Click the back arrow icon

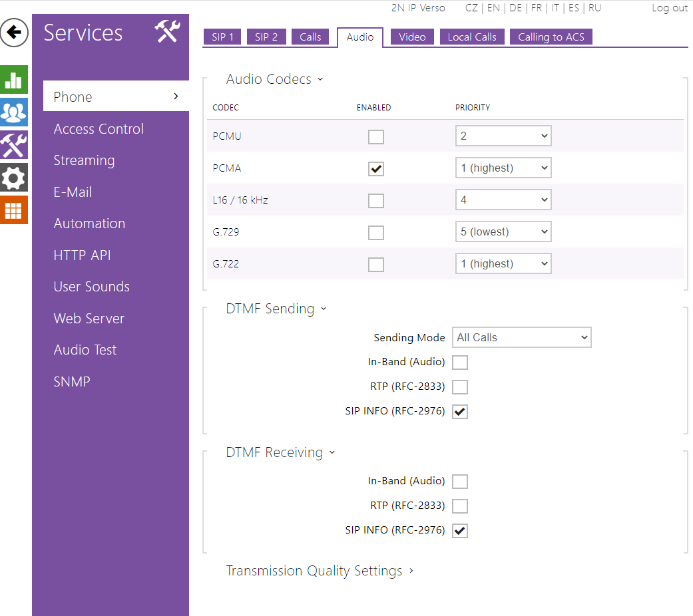(14, 33)
